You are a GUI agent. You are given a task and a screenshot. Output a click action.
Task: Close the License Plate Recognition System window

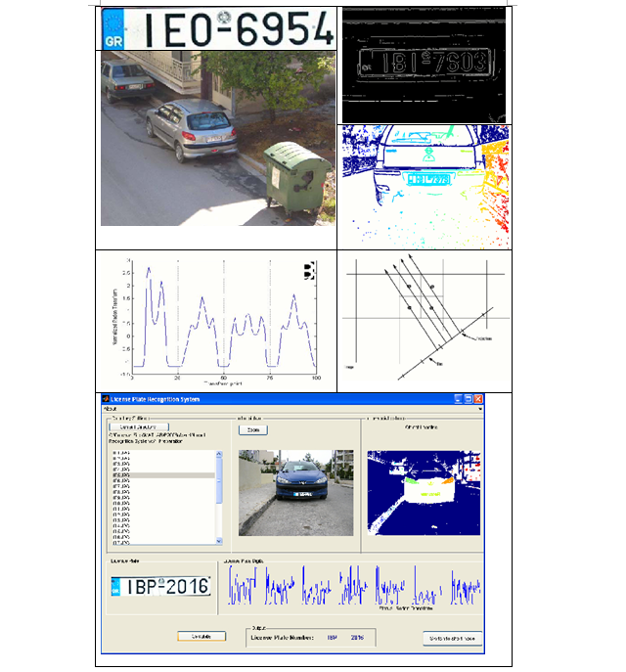pyautogui.click(x=479, y=399)
